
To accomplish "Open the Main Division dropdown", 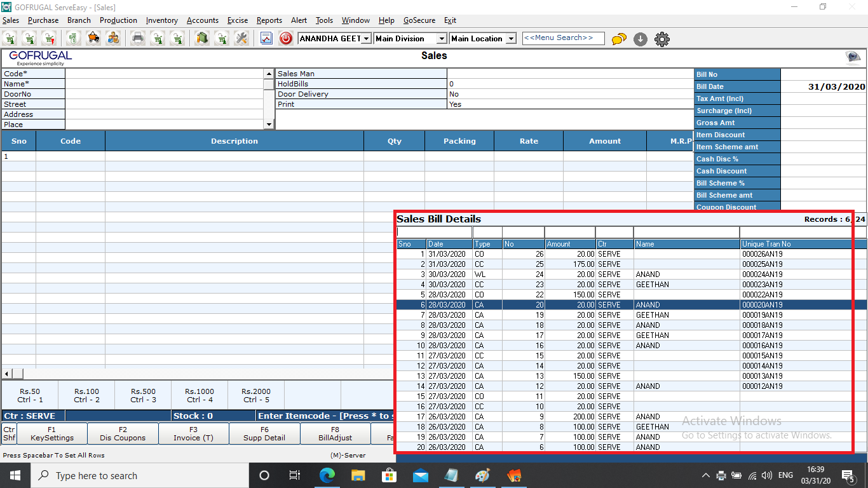I will (x=442, y=39).
